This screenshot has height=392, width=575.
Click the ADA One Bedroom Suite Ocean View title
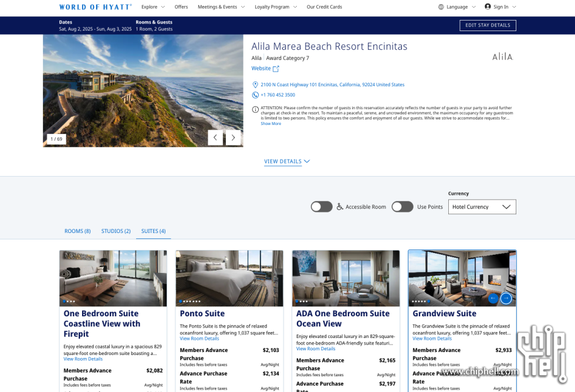[343, 319]
